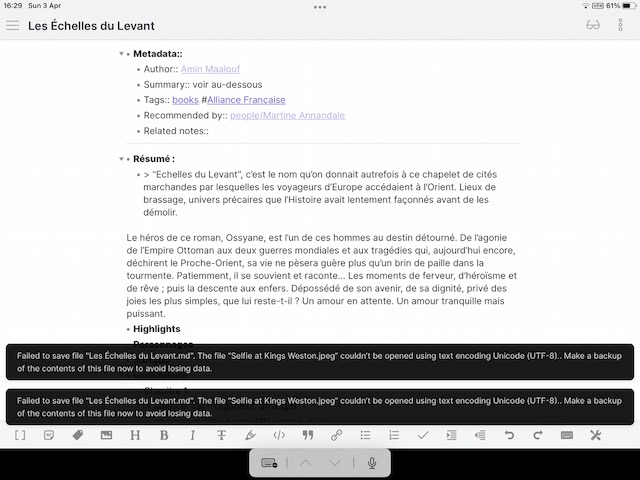Toggle numbered list formatting
640x480 pixels.
pos(394,435)
